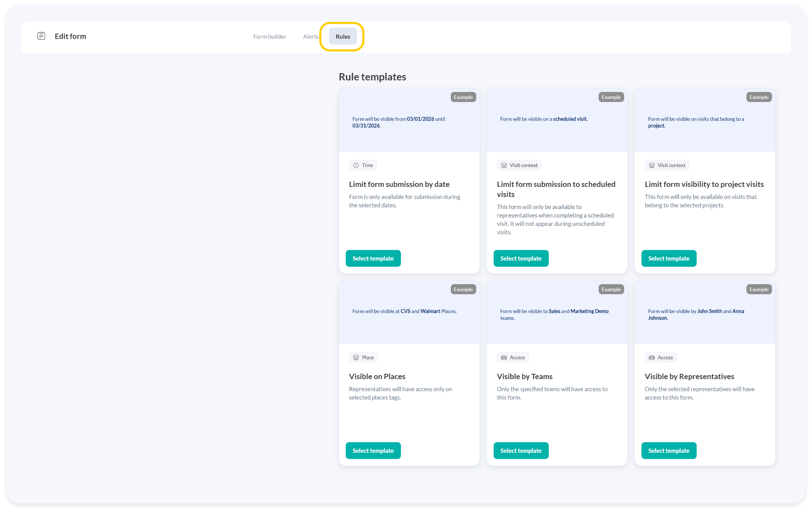
Task: Switch to the Form builder tab
Action: pos(270,36)
